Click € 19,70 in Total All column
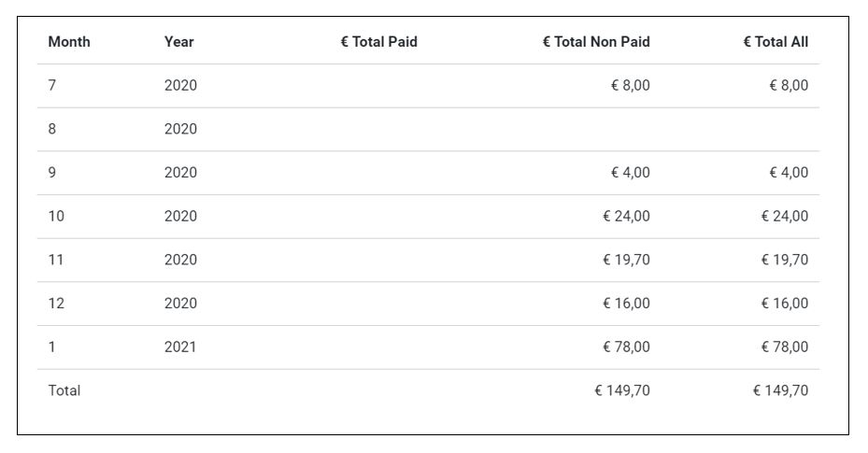This screenshot has height=453, width=868. [784, 260]
